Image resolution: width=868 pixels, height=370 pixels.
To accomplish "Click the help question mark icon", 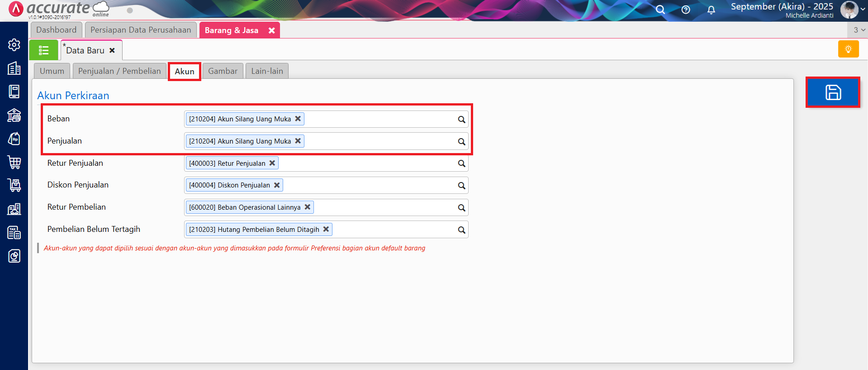I will (686, 10).
